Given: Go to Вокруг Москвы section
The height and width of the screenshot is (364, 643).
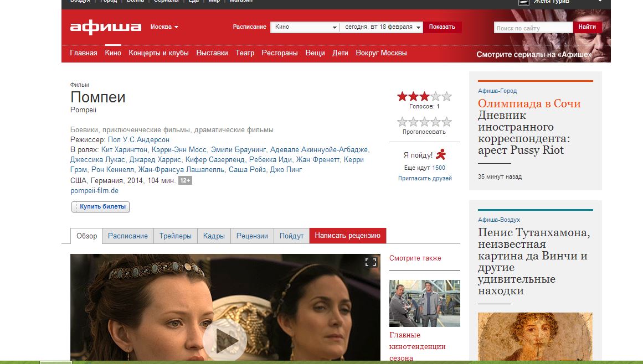Looking at the screenshot, I should pyautogui.click(x=382, y=53).
